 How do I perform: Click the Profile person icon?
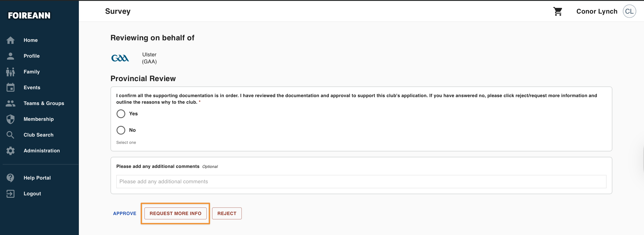[x=11, y=56]
